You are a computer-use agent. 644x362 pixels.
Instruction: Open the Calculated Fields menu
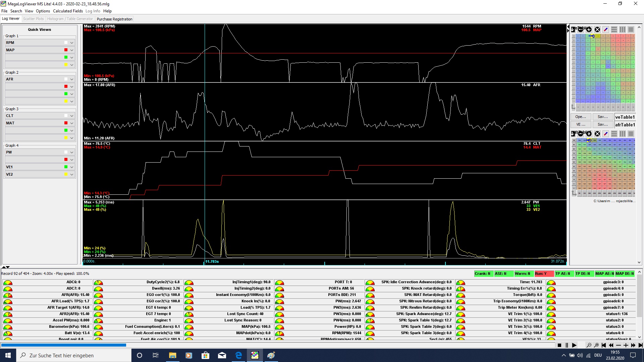pos(68,11)
